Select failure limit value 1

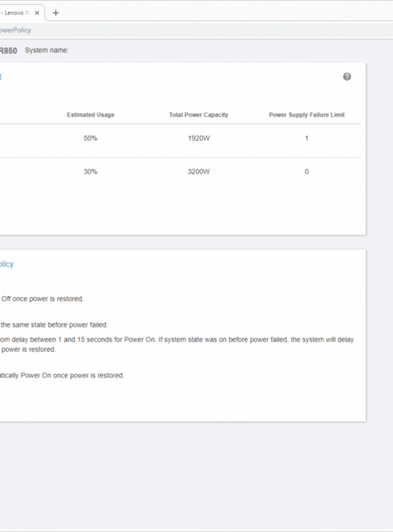coord(306,138)
